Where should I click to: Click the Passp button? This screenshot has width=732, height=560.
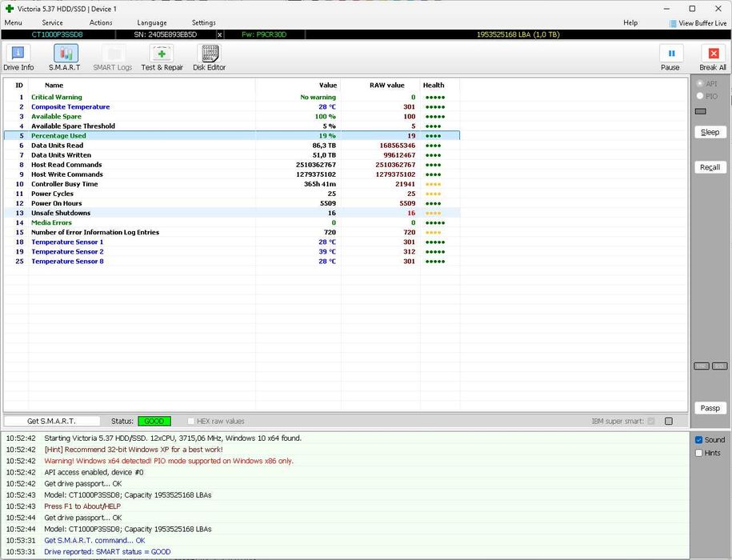[x=710, y=408]
